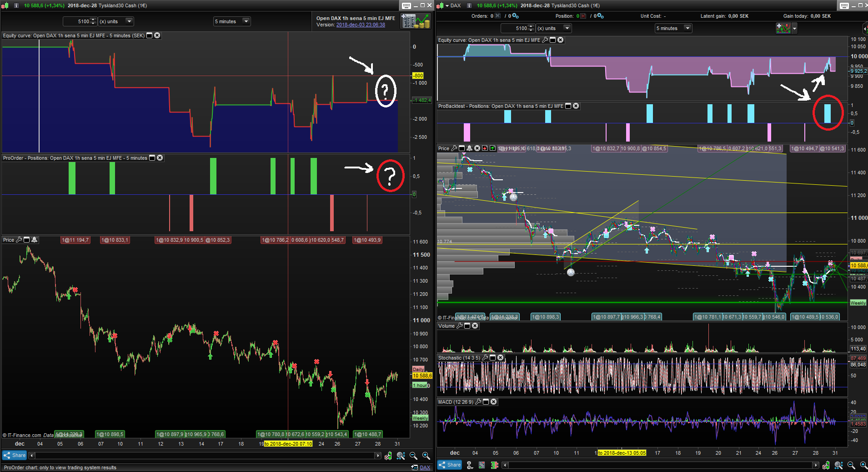Viewport: 868px width, 472px height.
Task: Toggle maximize on the Volume panel
Action: click(x=467, y=326)
